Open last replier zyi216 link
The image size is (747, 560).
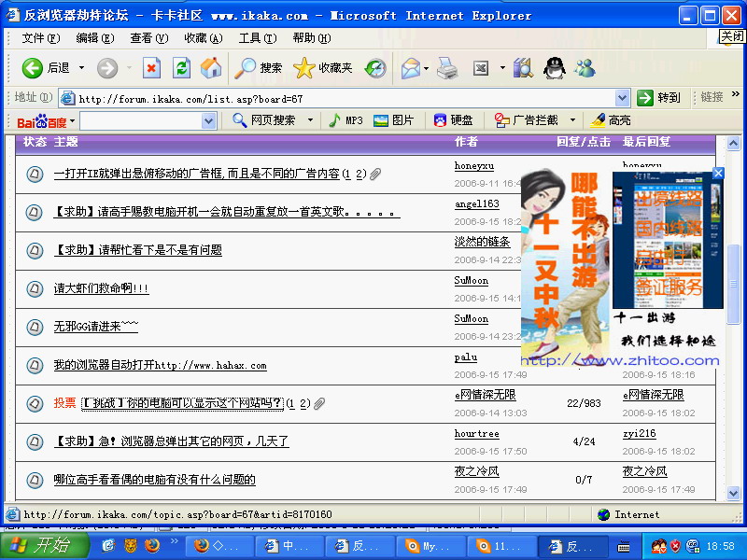(640, 434)
